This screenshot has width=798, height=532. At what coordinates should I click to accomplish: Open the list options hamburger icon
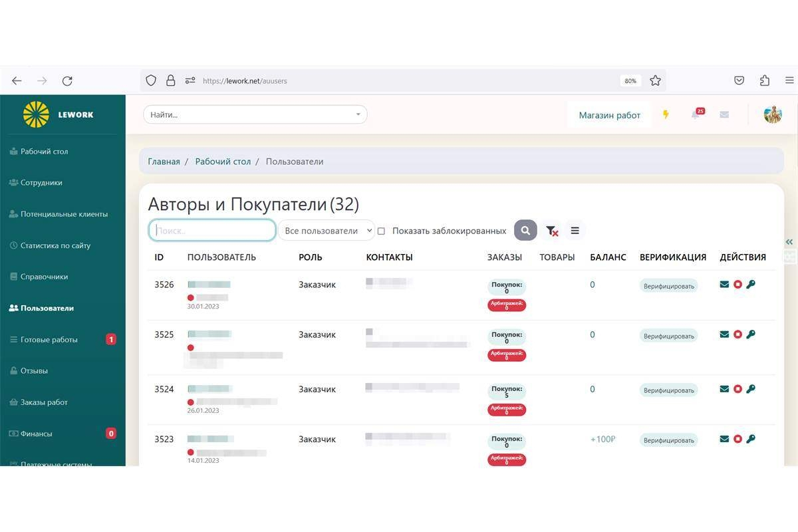pyautogui.click(x=575, y=231)
